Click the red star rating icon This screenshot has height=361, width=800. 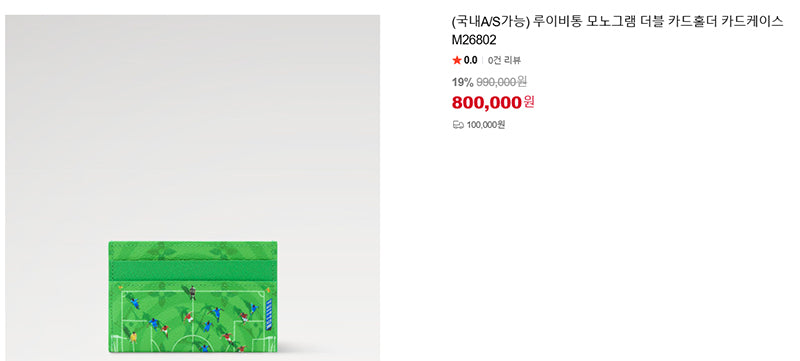click(457, 60)
